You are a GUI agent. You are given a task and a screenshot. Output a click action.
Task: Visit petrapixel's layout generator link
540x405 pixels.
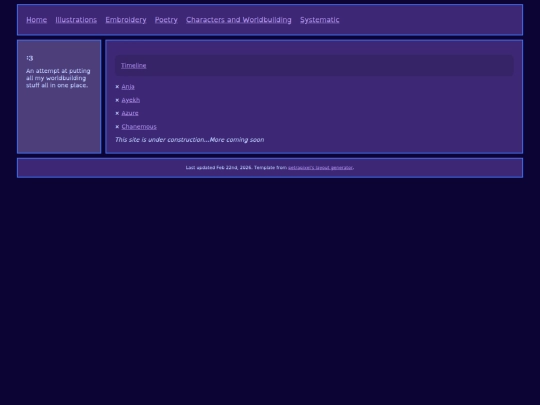pos(320,168)
